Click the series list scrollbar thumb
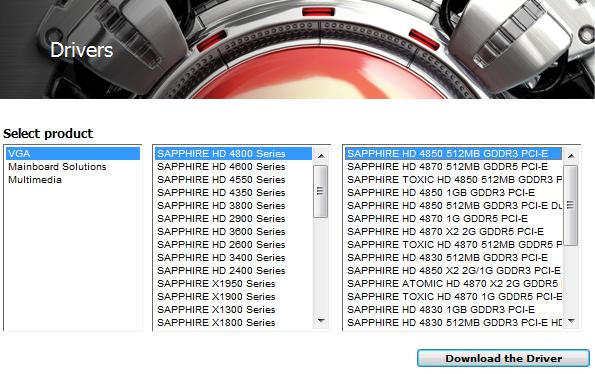Screen dimensions: 595x374 coord(321,191)
